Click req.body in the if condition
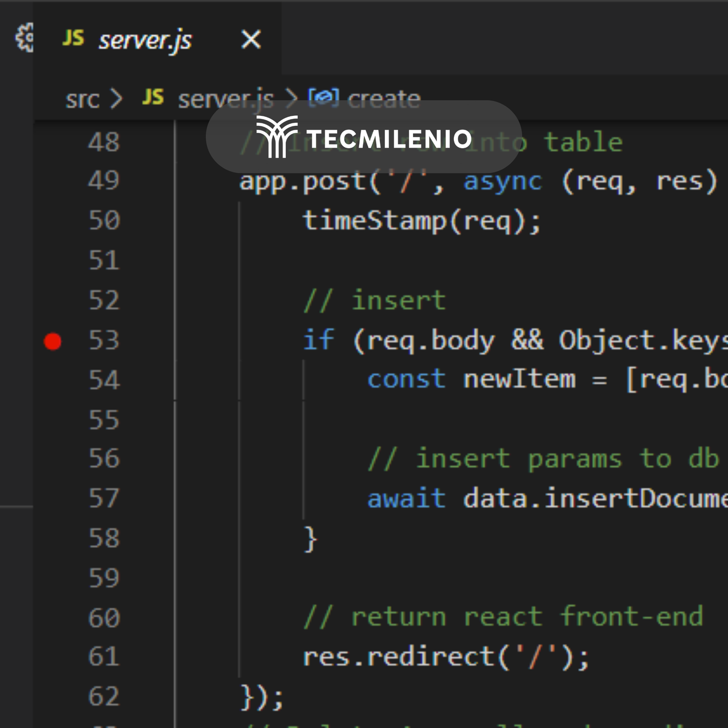This screenshot has height=728, width=728. (431, 341)
